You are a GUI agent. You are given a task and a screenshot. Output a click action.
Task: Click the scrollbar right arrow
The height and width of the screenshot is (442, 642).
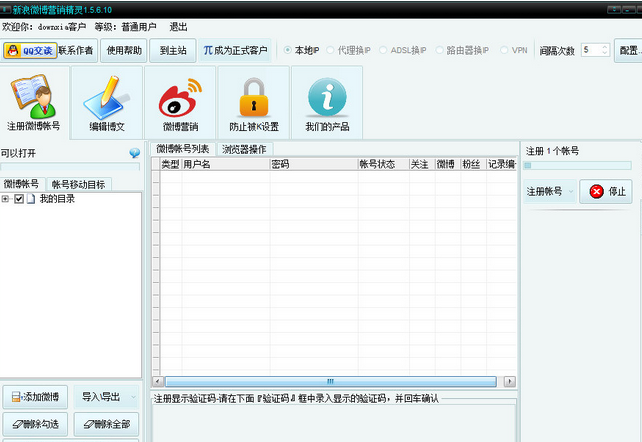[x=509, y=381]
